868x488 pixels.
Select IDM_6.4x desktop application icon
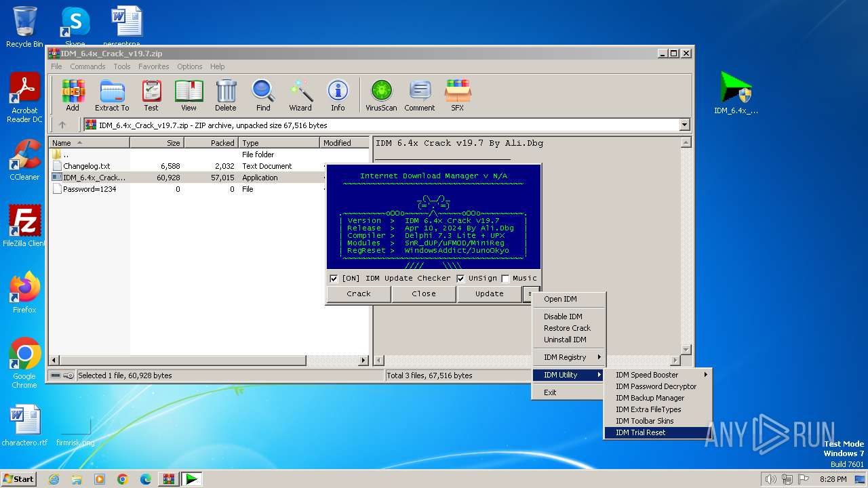pyautogui.click(x=736, y=93)
